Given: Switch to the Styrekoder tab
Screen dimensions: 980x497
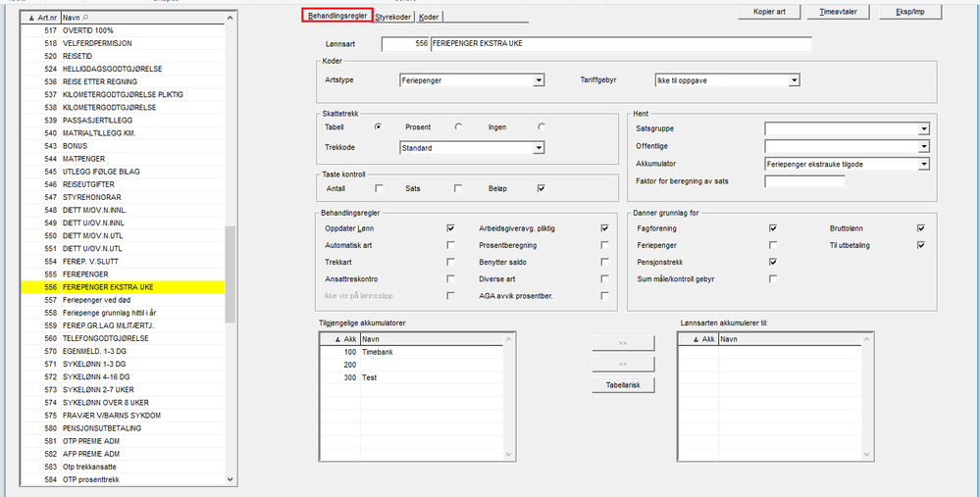Looking at the screenshot, I should 394,17.
